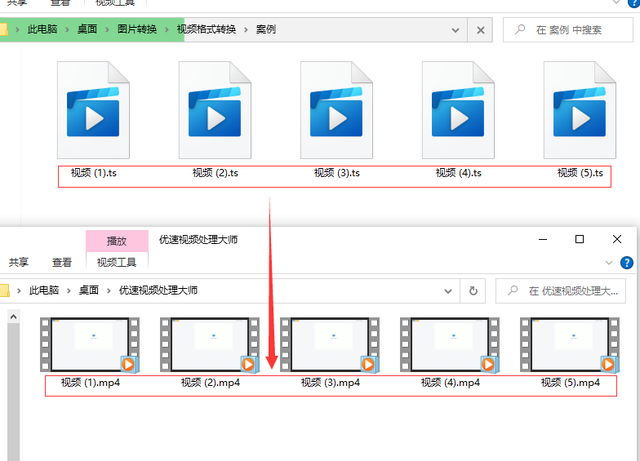Open the 共享 tab in lower window
Screen dimensions: 640x461
[19, 262]
